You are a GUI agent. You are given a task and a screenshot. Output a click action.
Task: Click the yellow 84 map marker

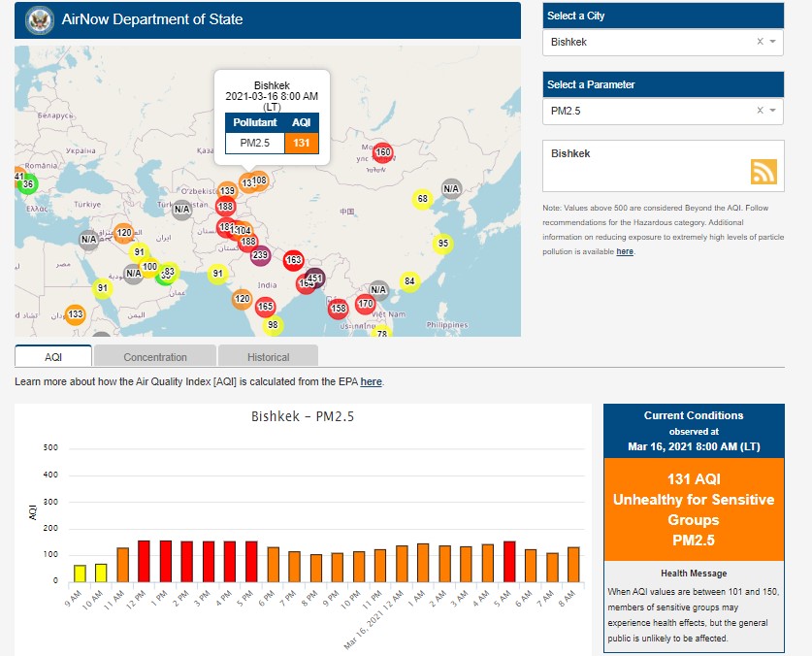click(x=409, y=281)
